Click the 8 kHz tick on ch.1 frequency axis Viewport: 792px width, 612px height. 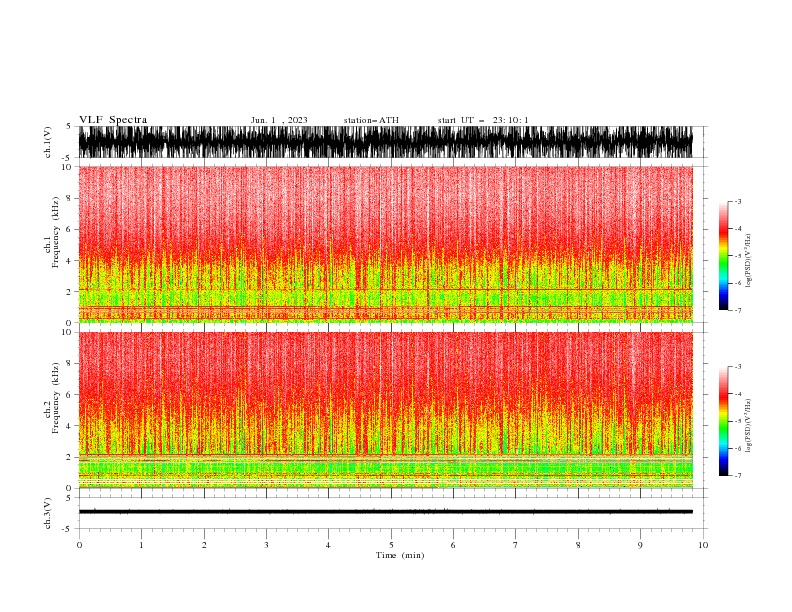tap(70, 198)
